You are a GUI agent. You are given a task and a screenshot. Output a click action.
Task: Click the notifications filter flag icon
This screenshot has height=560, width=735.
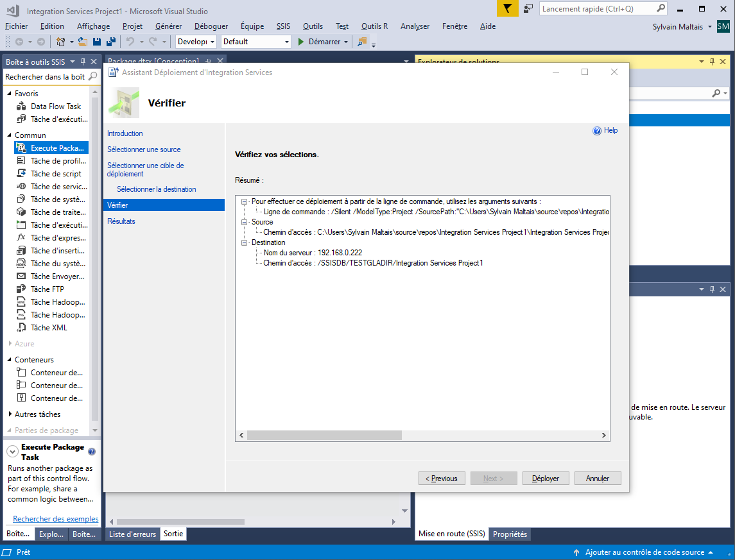(507, 8)
